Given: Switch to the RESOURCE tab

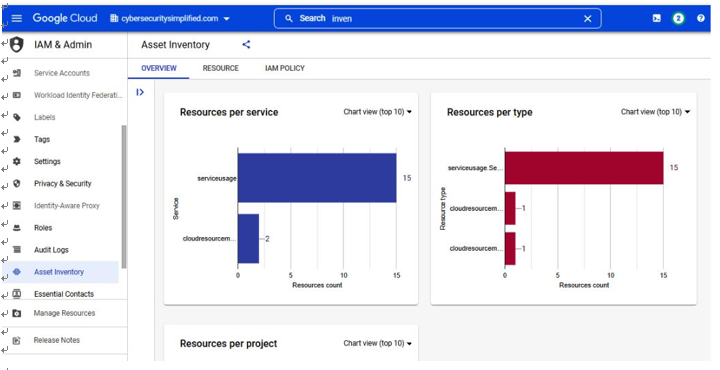Looking at the screenshot, I should (x=220, y=68).
